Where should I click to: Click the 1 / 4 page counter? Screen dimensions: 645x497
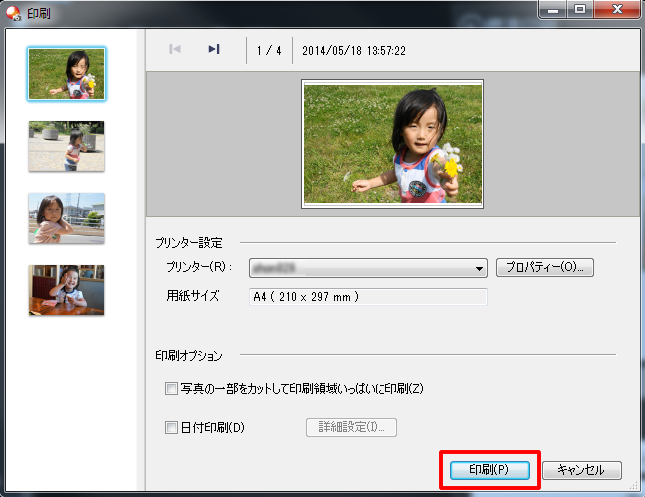(269, 49)
